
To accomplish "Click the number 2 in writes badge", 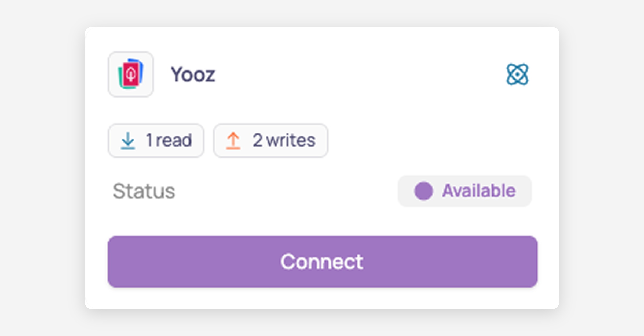I will click(257, 140).
